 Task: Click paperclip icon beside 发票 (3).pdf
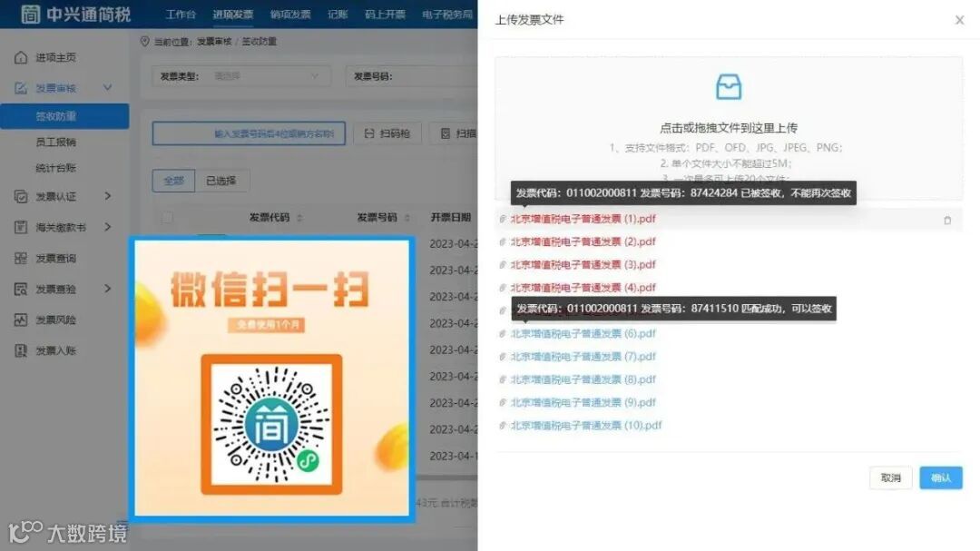point(503,265)
